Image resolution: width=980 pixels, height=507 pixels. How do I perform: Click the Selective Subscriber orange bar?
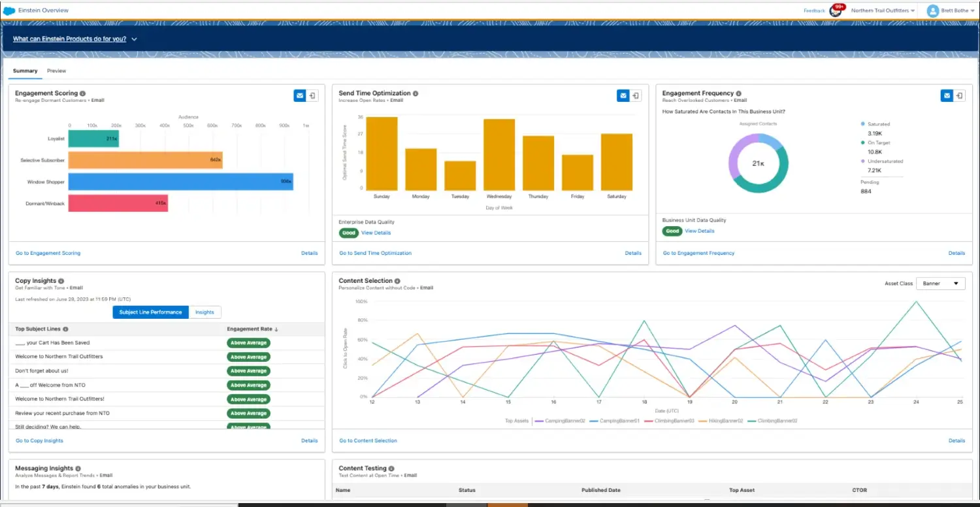[146, 160]
